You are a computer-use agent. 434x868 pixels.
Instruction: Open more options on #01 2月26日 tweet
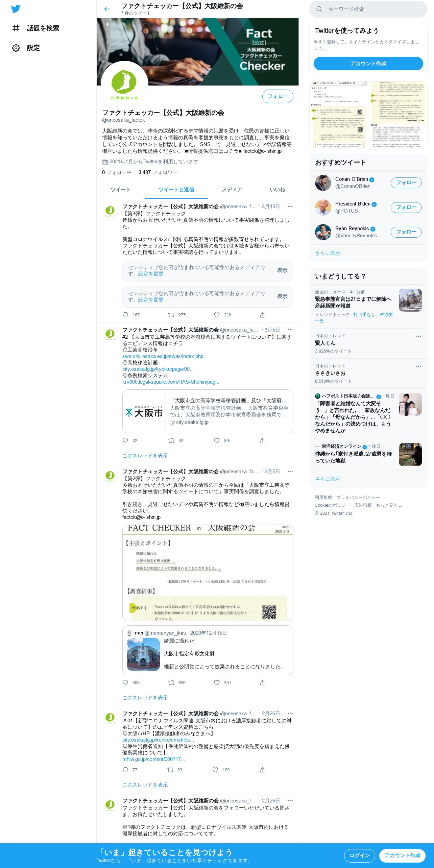click(x=290, y=714)
